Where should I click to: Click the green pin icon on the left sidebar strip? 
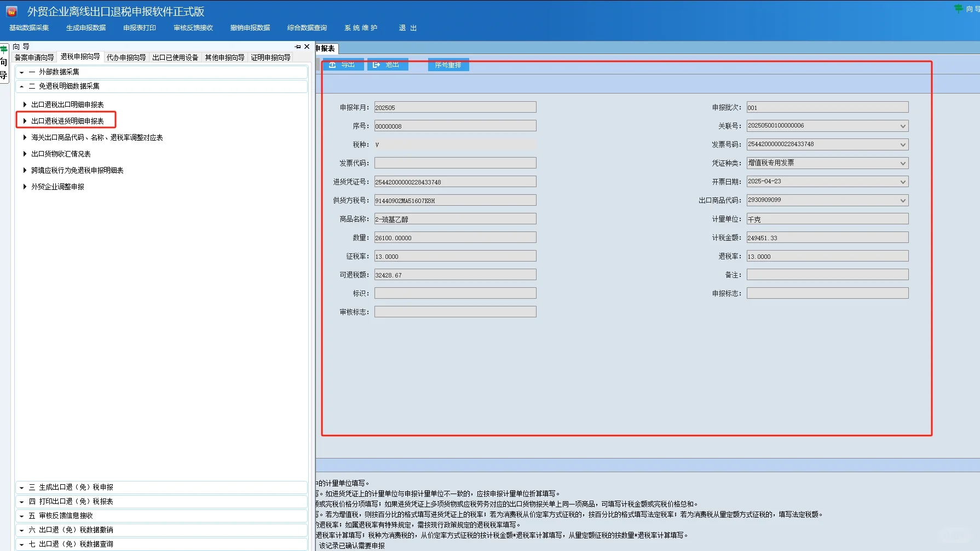point(4,49)
